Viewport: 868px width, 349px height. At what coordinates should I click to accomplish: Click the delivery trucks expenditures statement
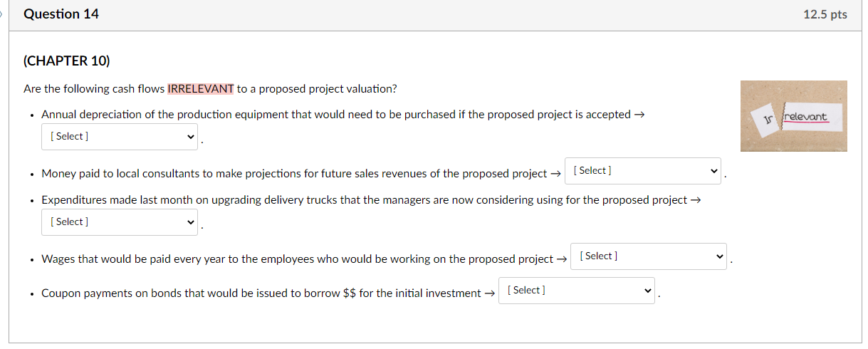coord(365,200)
